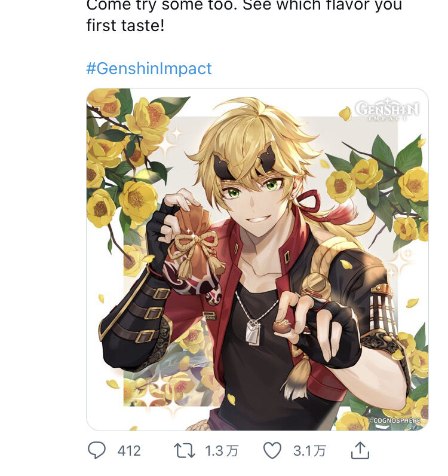Click the chocolate held in character's hand
Viewport: 448px width, 476px height.
(x=281, y=327)
